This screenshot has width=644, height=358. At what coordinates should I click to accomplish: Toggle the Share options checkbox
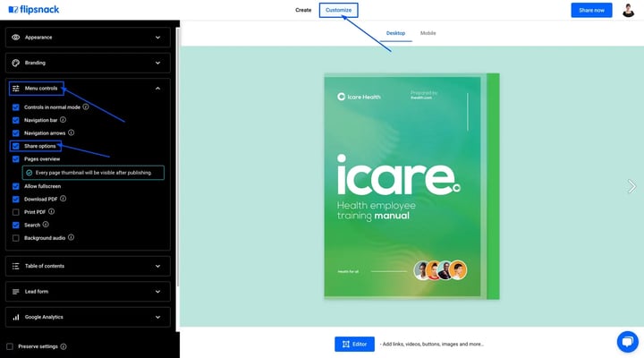pyautogui.click(x=15, y=146)
